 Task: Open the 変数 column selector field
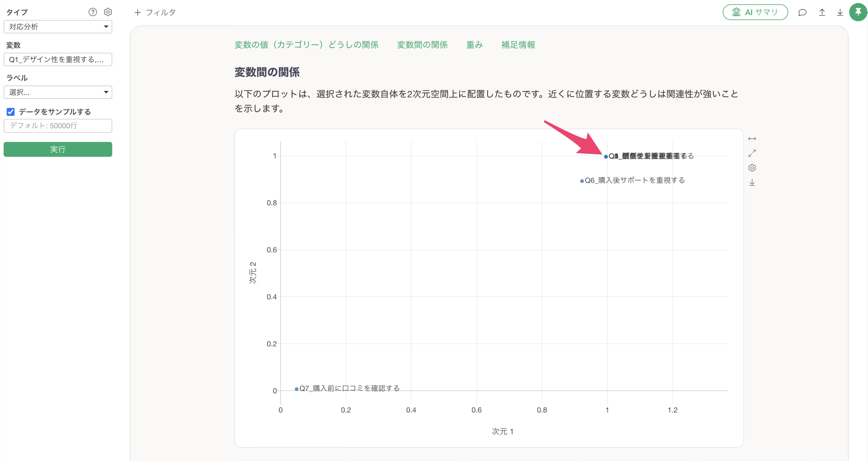click(x=58, y=59)
